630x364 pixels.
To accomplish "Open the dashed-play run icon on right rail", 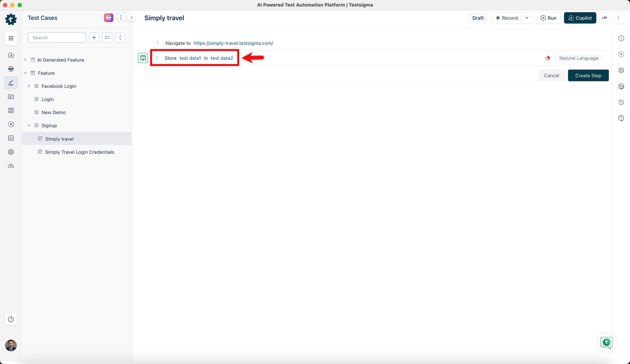I will click(621, 54).
